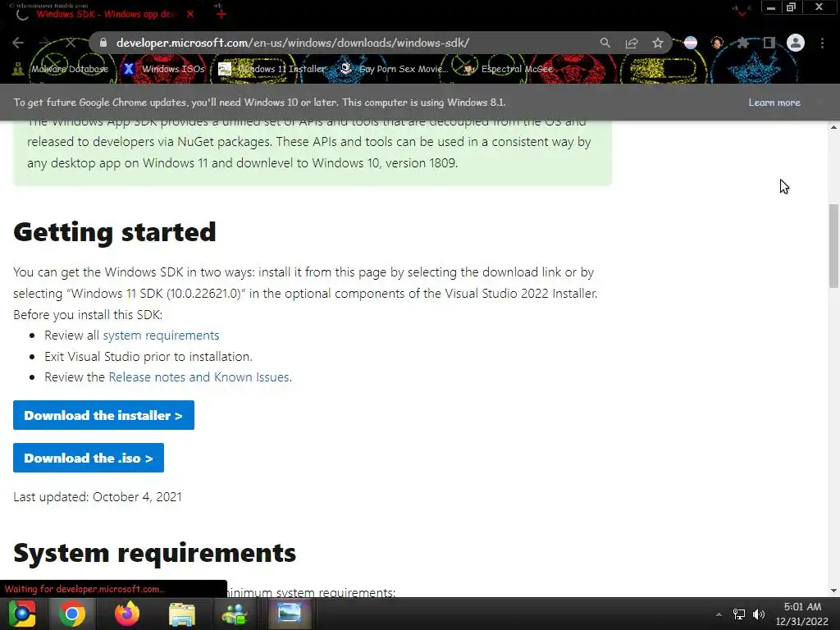Open Firefox from the taskbar
The image size is (840, 630).
point(127,614)
